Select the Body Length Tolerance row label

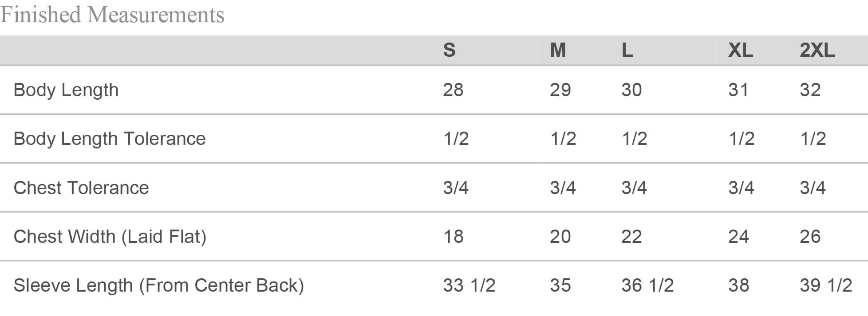110,139
